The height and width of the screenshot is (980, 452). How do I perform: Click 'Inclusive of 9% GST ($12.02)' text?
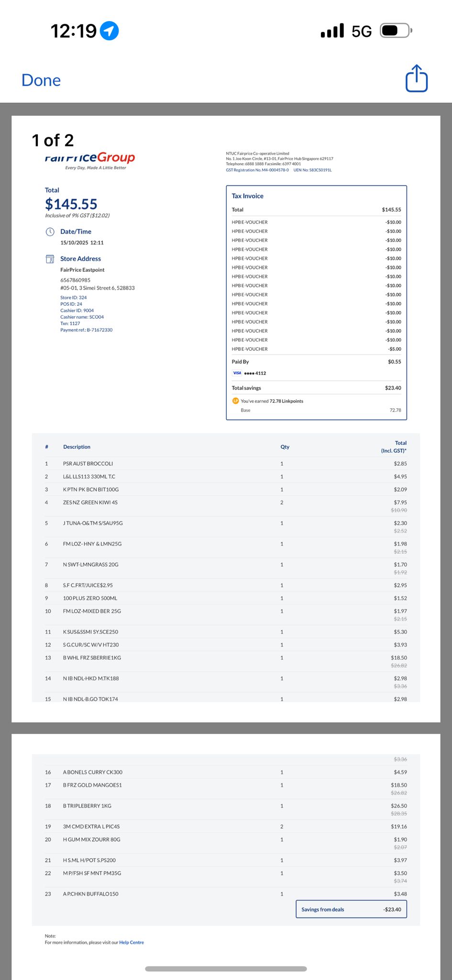[x=77, y=216]
